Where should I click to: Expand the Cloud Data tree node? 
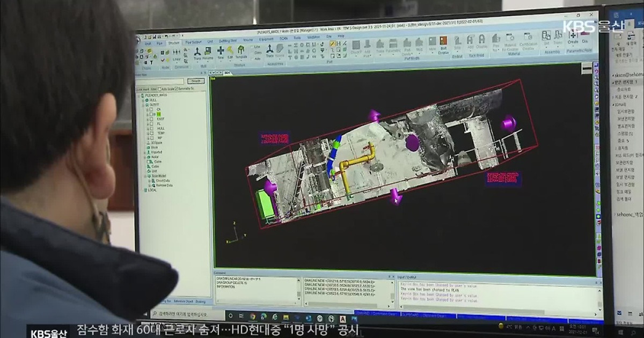tap(149, 181)
